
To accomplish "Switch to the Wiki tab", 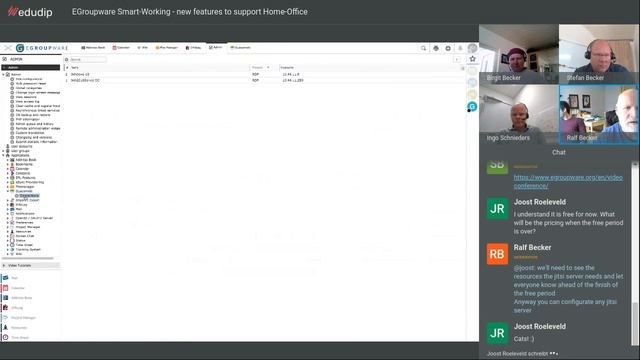I will [x=142, y=48].
